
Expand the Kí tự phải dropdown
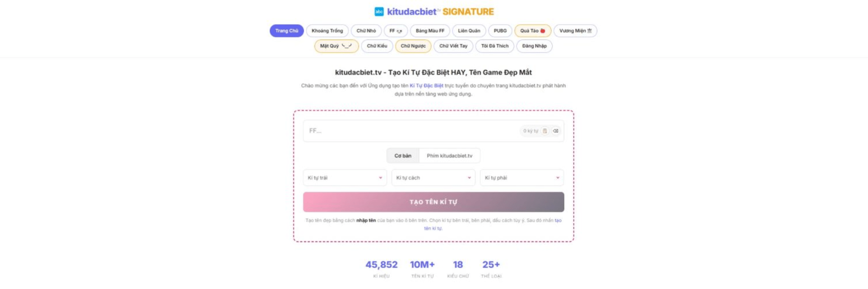pos(522,178)
